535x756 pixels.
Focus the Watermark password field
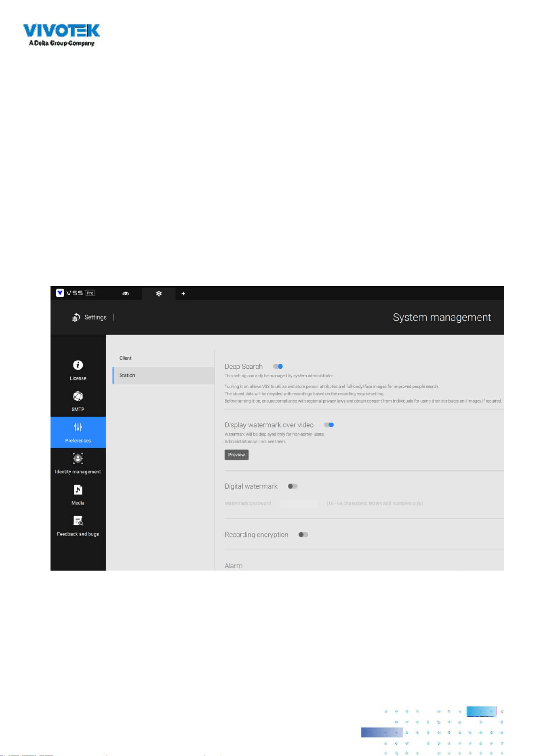tap(299, 504)
